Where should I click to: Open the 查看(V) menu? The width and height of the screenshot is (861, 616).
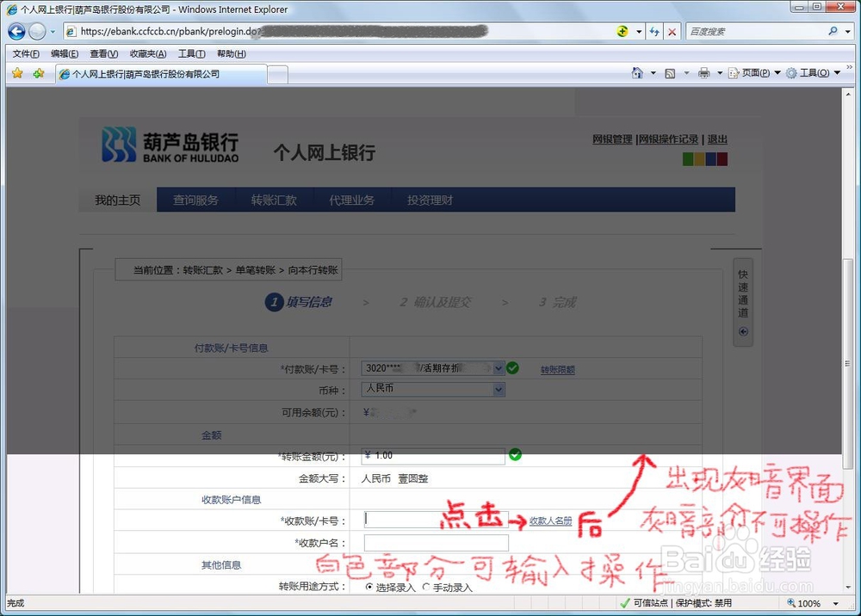tap(104, 53)
